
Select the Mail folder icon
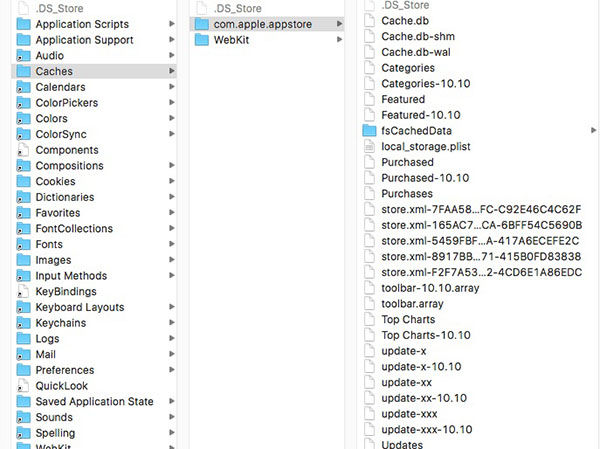point(24,354)
